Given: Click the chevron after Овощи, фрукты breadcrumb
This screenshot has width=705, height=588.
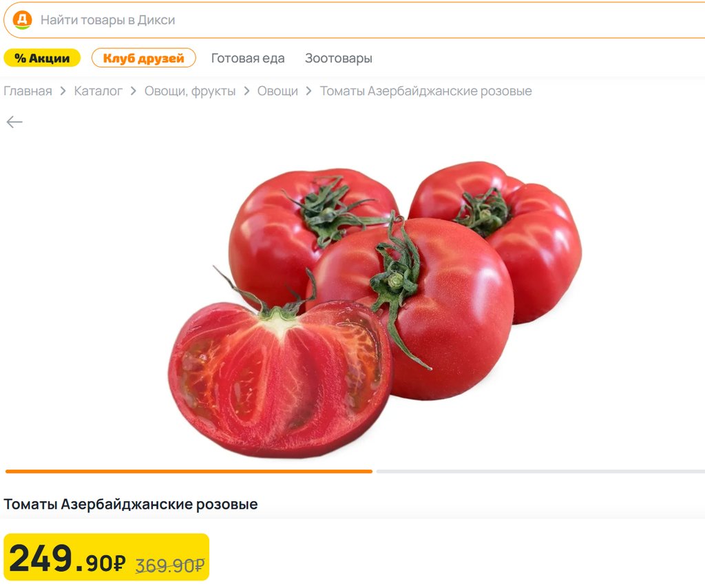Looking at the screenshot, I should pyautogui.click(x=246, y=92).
